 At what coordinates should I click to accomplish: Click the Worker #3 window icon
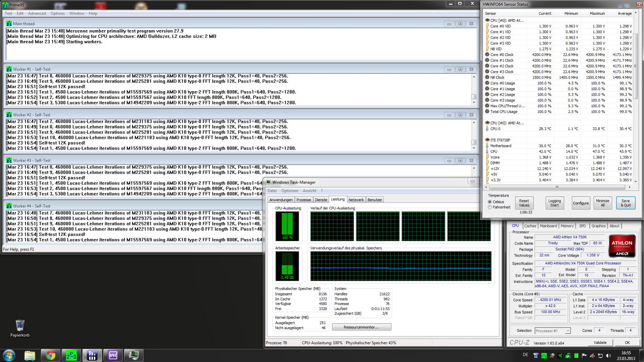9,160
